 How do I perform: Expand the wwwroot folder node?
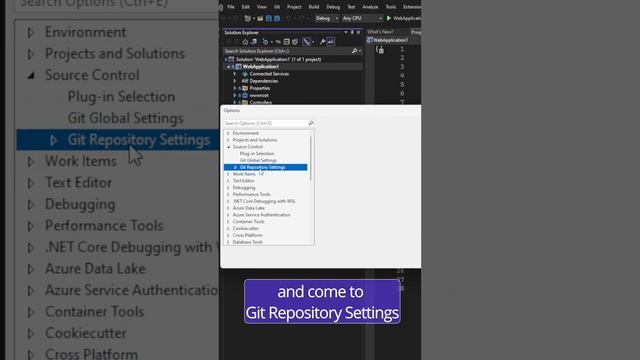coord(235,96)
